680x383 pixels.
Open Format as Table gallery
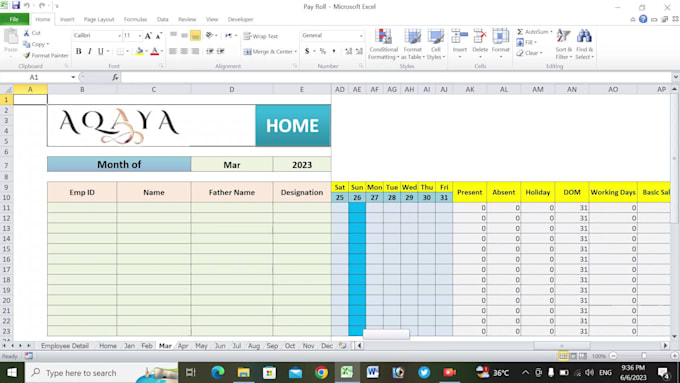pos(413,44)
